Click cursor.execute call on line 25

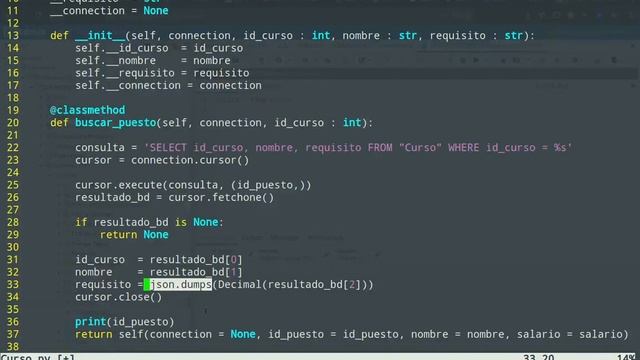pyautogui.click(x=193, y=185)
